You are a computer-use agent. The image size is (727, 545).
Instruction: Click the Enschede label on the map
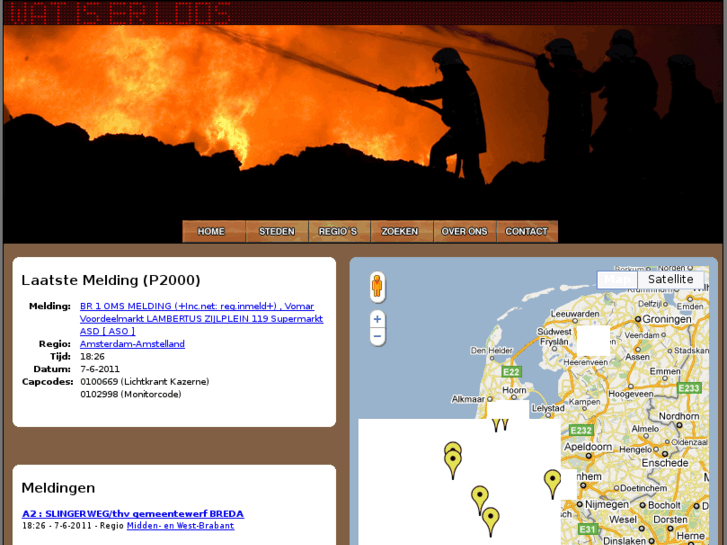(x=665, y=463)
